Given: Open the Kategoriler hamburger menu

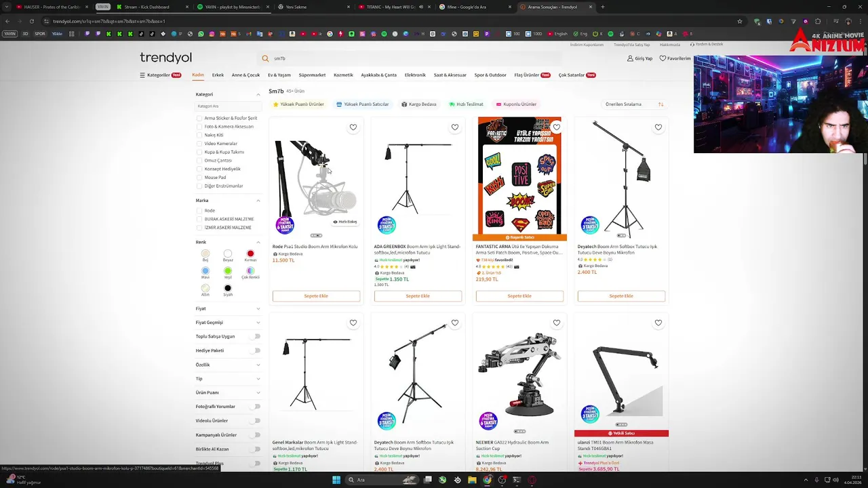Looking at the screenshot, I should [x=160, y=75].
